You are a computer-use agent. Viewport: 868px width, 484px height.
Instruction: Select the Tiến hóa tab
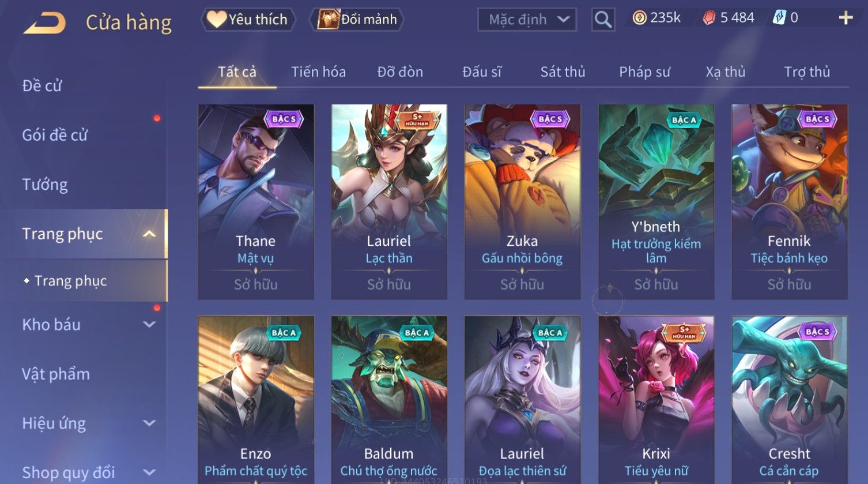[318, 72]
